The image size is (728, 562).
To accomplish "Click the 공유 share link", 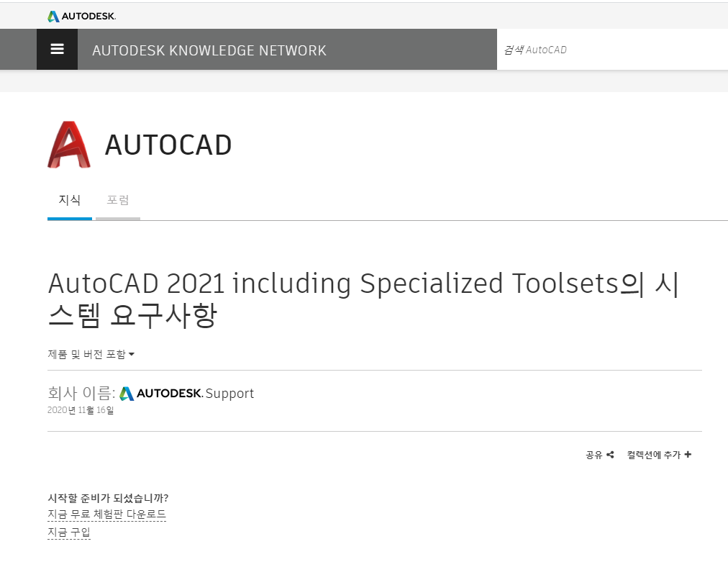I will 600,455.
